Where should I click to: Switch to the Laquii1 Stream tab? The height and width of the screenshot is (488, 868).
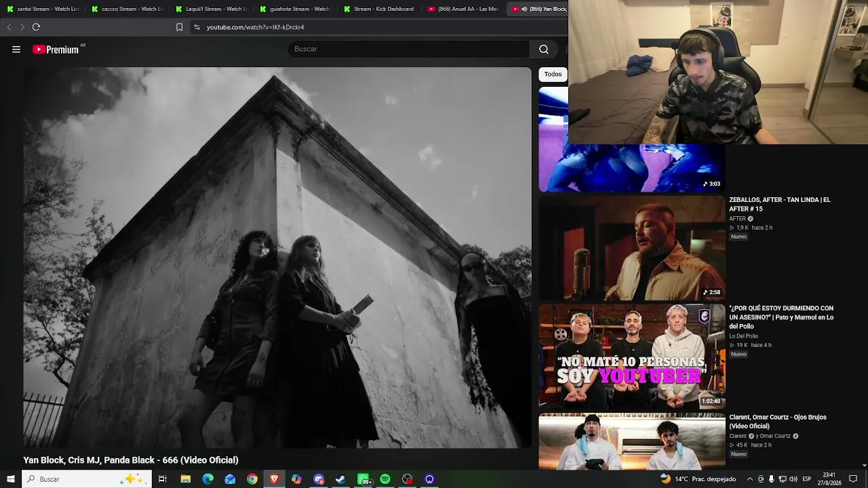coord(211,9)
